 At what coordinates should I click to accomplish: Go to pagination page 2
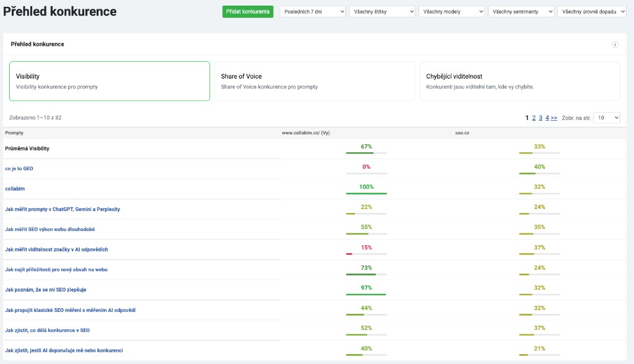click(534, 118)
